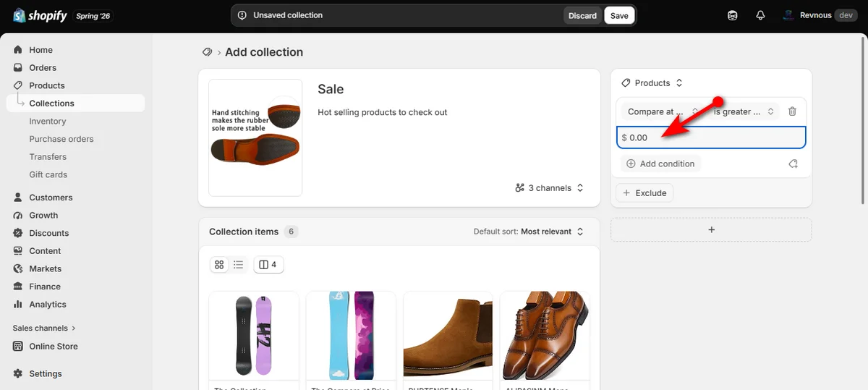Click Add condition

pyautogui.click(x=660, y=164)
